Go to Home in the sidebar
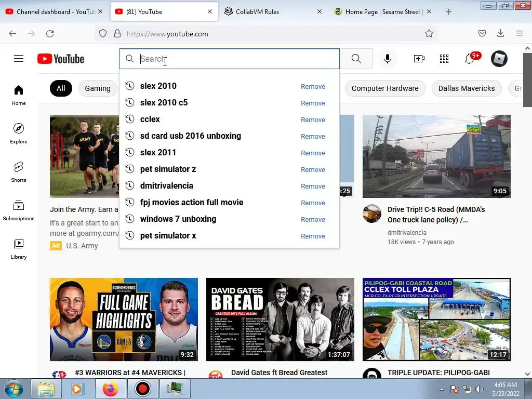Screen dimensions: 532x399 pyautogui.click(x=19, y=96)
